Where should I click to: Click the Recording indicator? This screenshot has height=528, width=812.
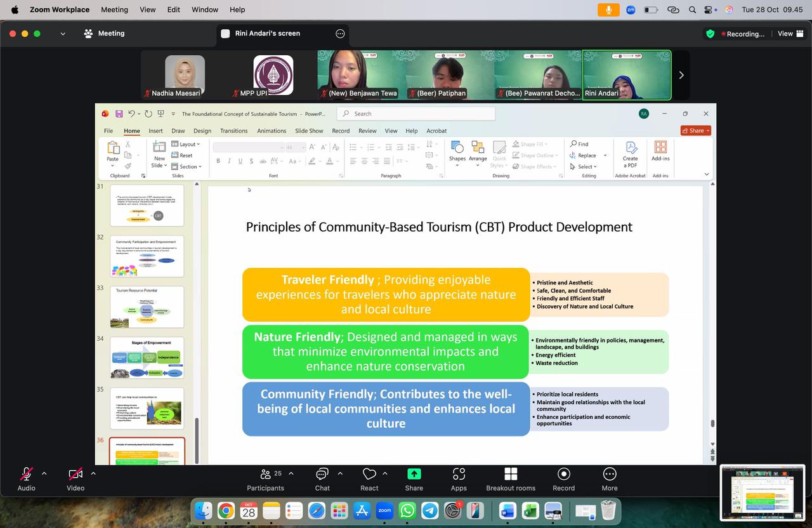coord(743,34)
